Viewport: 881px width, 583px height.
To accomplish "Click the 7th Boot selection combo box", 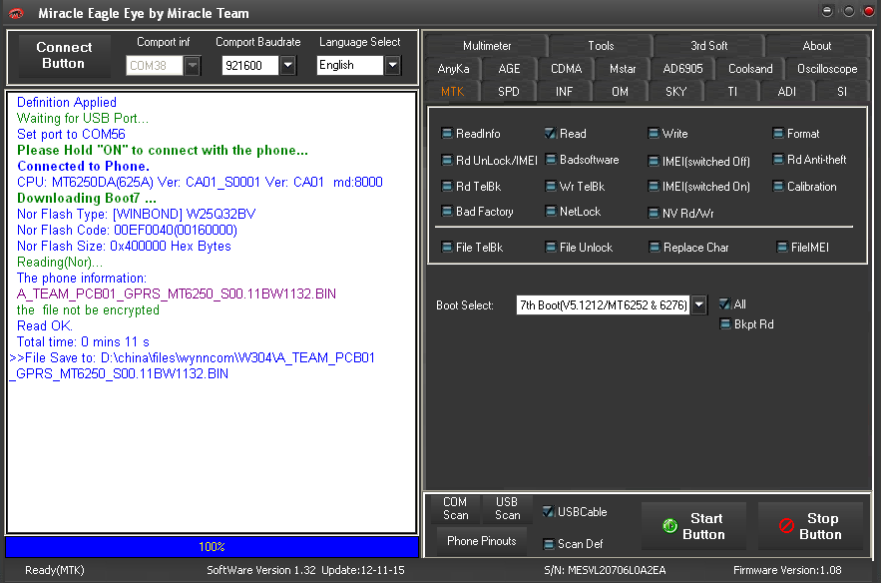I will click(603, 305).
